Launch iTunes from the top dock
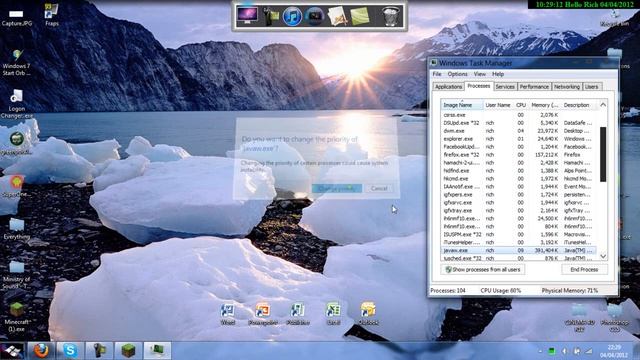 (x=292, y=17)
